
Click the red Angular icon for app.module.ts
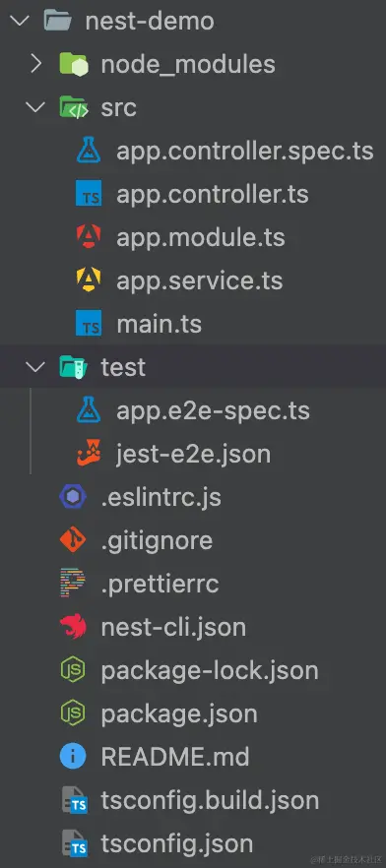89,237
